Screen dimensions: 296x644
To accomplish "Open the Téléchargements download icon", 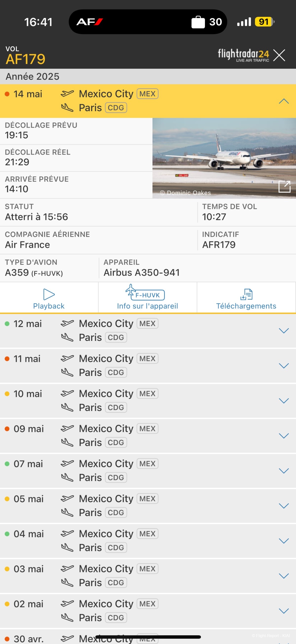I will coord(246,294).
